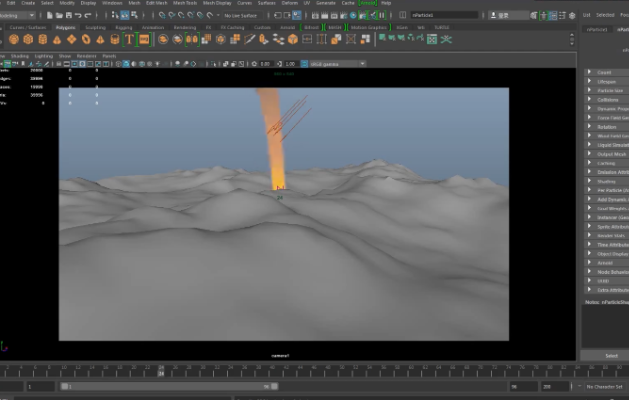Toggle Attribute Editor panel visibility icon
The height and width of the screenshot is (400, 629).
[x=553, y=15]
